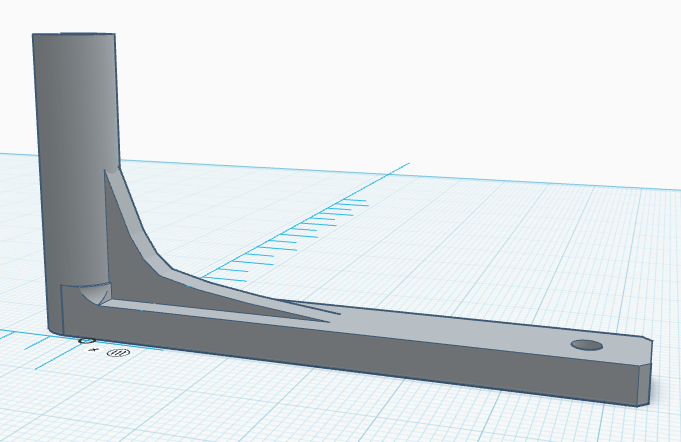The height and width of the screenshot is (442, 681).
Task: Dismiss the ruler with its small X
Action: [91, 350]
